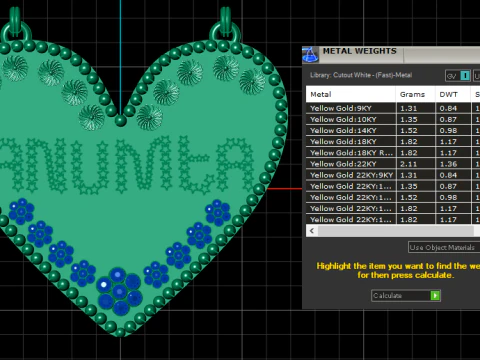
Task: Click the green arrow on Calculate
Action: click(435, 295)
